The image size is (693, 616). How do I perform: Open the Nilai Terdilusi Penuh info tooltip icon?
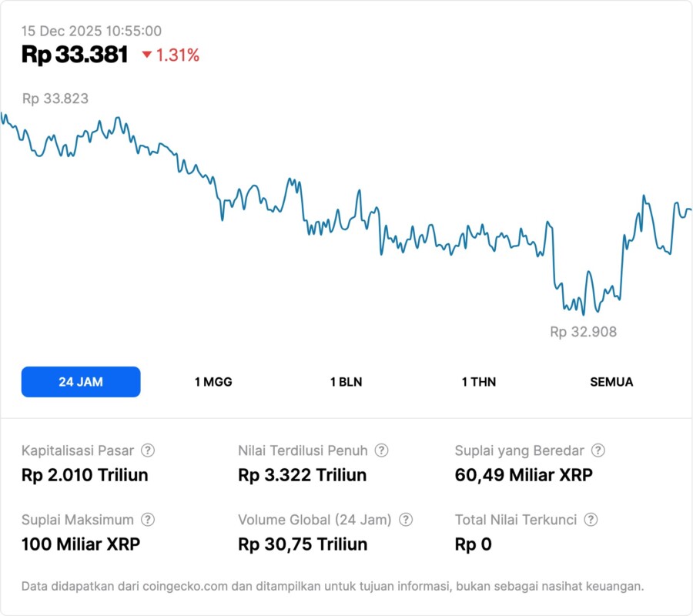[381, 450]
